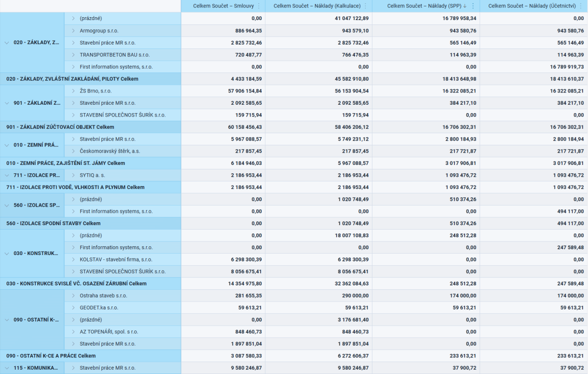The width and height of the screenshot is (588, 374).
Task: Select the 560 - IZOLACE SPODNÍ STAVBY Celkem row
Action: pyautogui.click(x=294, y=223)
